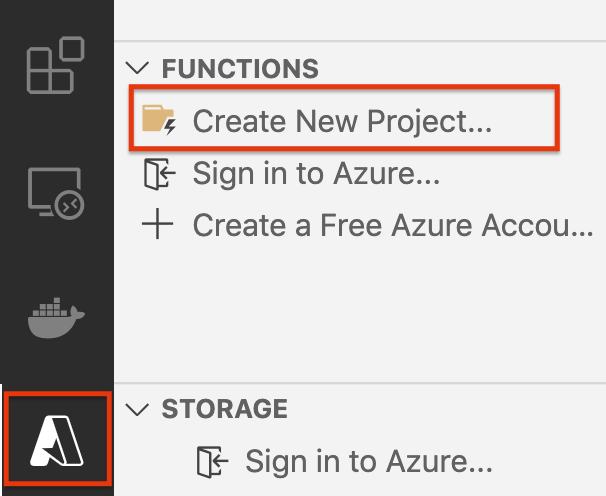The height and width of the screenshot is (496, 606).
Task: Select the Azure icon in activity bar
Action: [x=57, y=440]
